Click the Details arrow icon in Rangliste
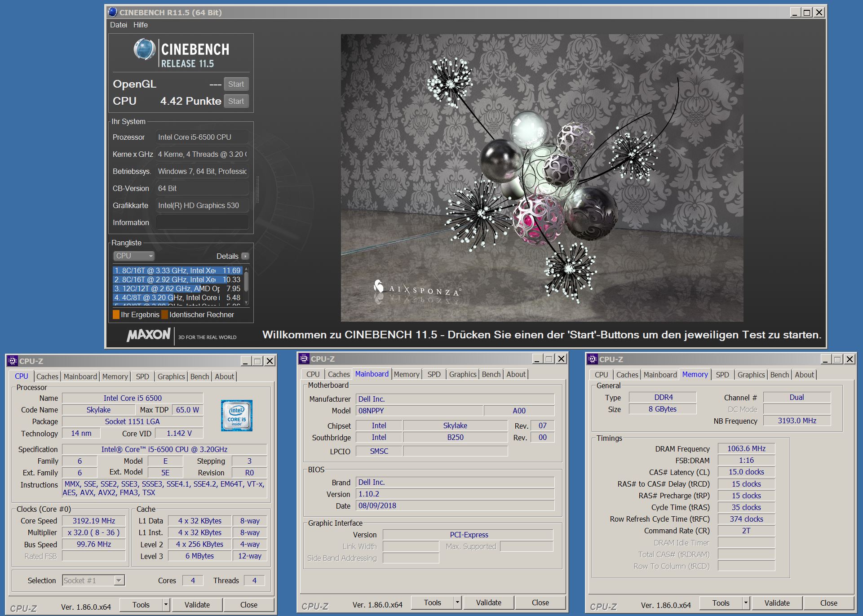Image resolution: width=863 pixels, height=616 pixels. 245,256
